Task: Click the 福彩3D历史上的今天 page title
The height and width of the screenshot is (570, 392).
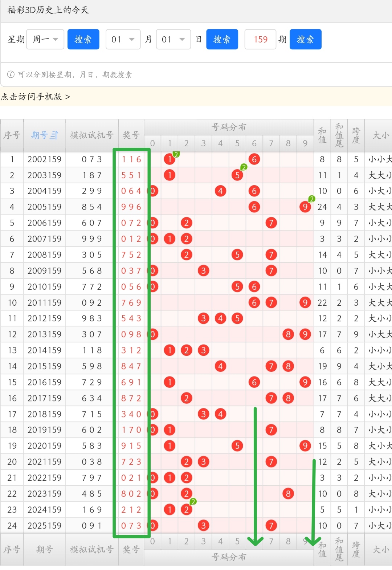Action: point(48,10)
